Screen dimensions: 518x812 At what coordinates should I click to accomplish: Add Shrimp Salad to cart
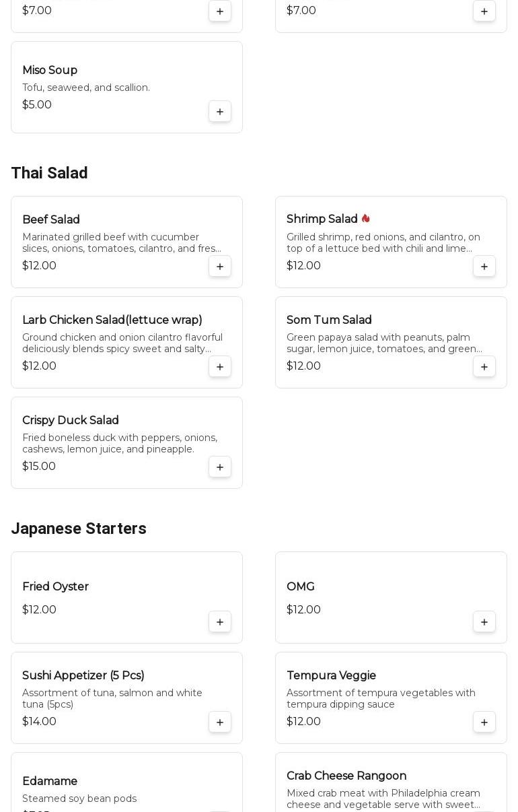click(x=484, y=267)
